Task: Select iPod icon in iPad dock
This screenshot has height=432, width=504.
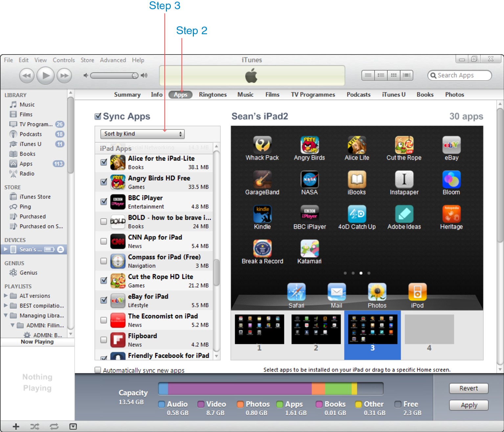Action: point(417,292)
